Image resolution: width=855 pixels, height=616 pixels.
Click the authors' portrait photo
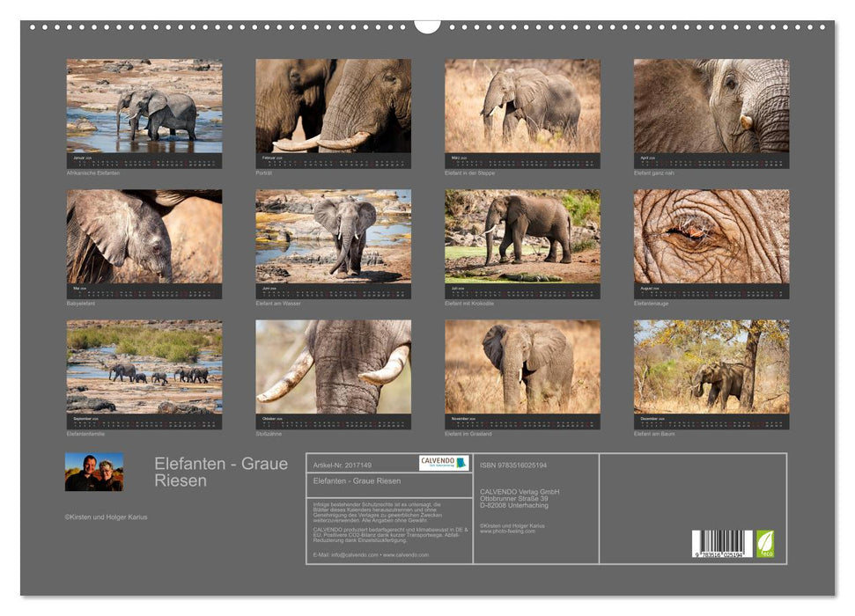tap(94, 472)
